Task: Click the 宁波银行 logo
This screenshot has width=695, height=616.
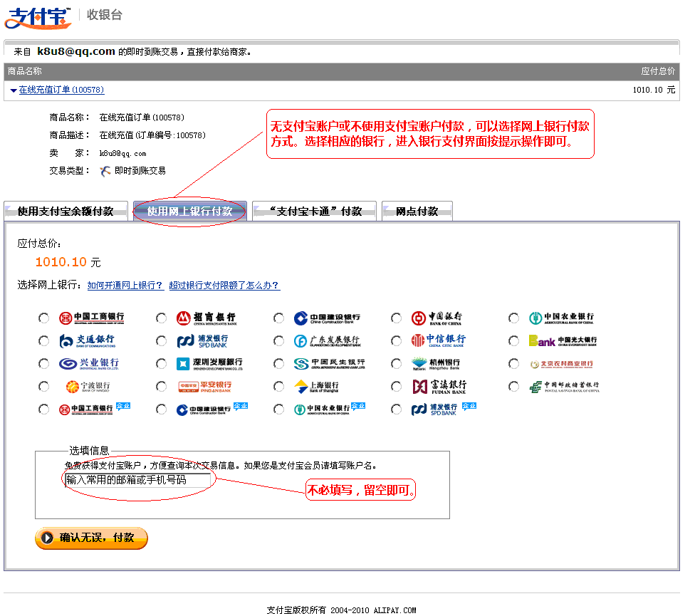Action: pyautogui.click(x=88, y=387)
